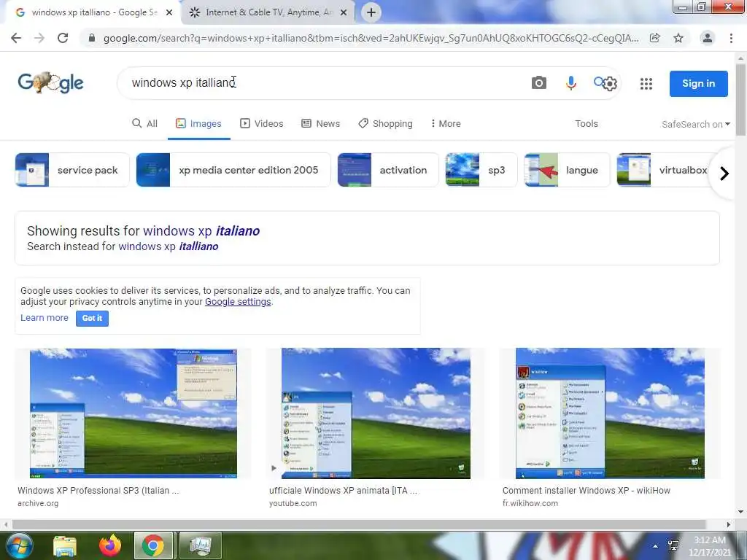This screenshot has height=560, width=747.
Task: Click inside the Google search input field
Action: 324,83
